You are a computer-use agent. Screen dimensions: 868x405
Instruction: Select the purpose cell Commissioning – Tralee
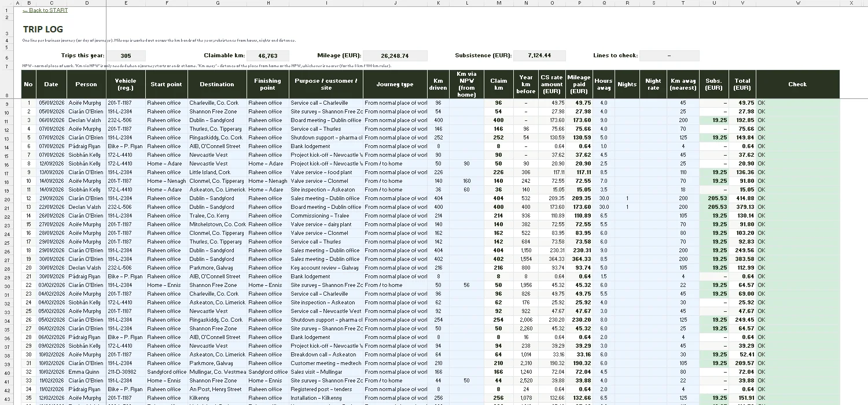point(326,216)
